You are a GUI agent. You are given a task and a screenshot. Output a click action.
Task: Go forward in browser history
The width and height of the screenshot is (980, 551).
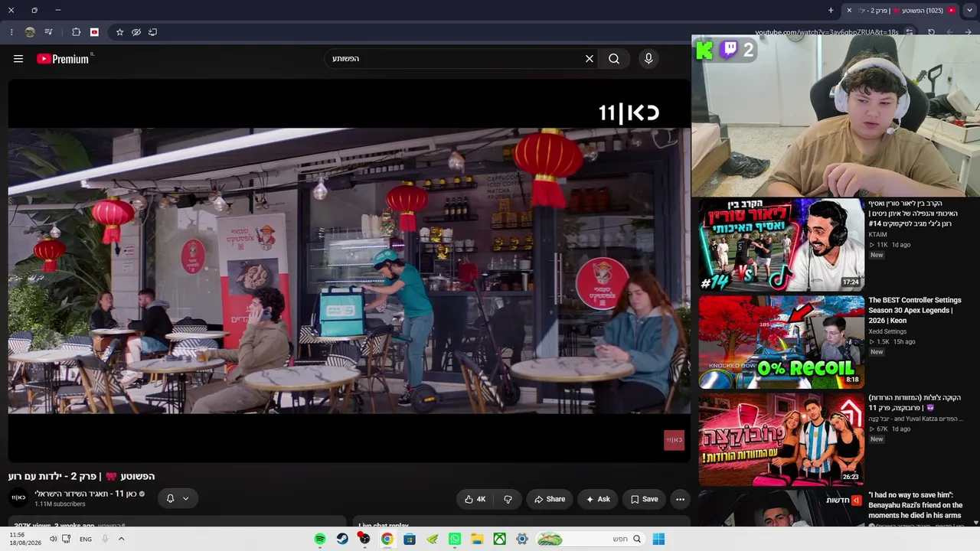click(950, 32)
